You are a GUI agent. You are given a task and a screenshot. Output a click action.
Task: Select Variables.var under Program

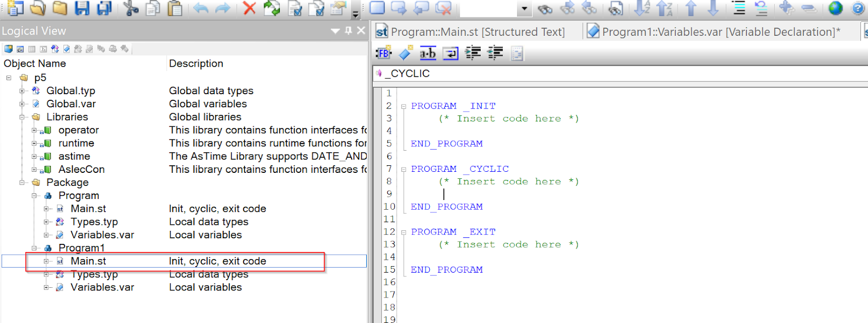(103, 235)
